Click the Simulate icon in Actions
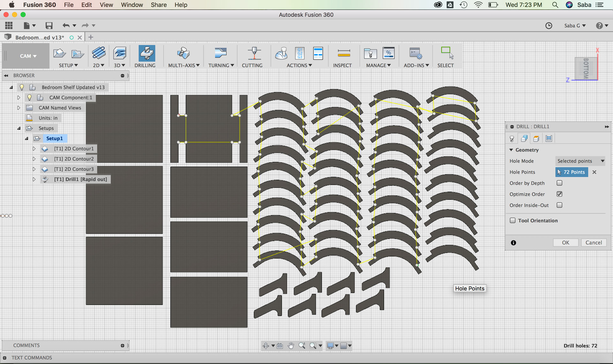Image resolution: width=613 pixels, height=364 pixels. (x=281, y=53)
